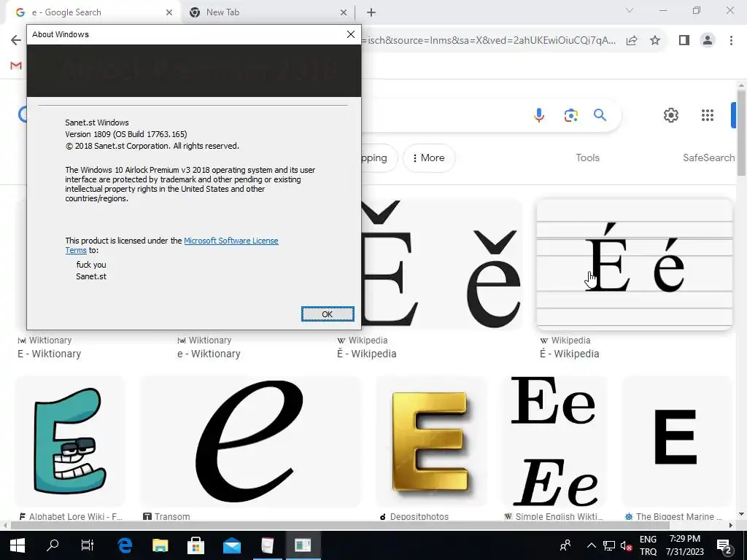Launch Microsoft Edge from taskbar

tap(125, 545)
